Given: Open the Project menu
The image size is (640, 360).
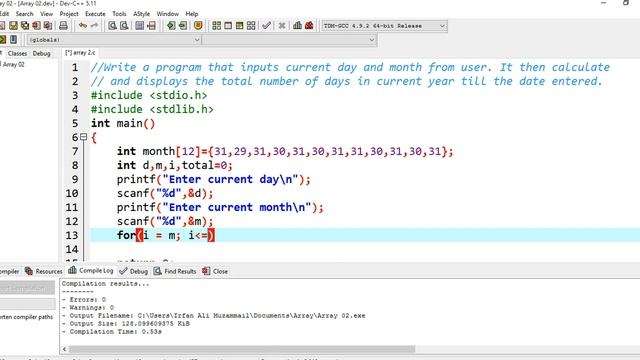Looking at the screenshot, I should 69,14.
